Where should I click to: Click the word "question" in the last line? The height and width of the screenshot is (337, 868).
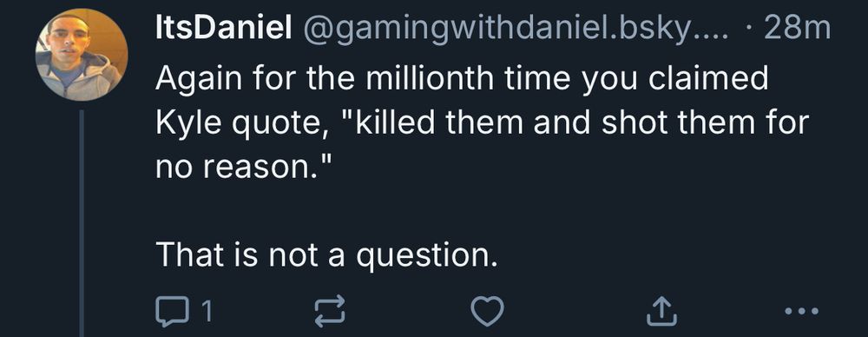click(420, 256)
